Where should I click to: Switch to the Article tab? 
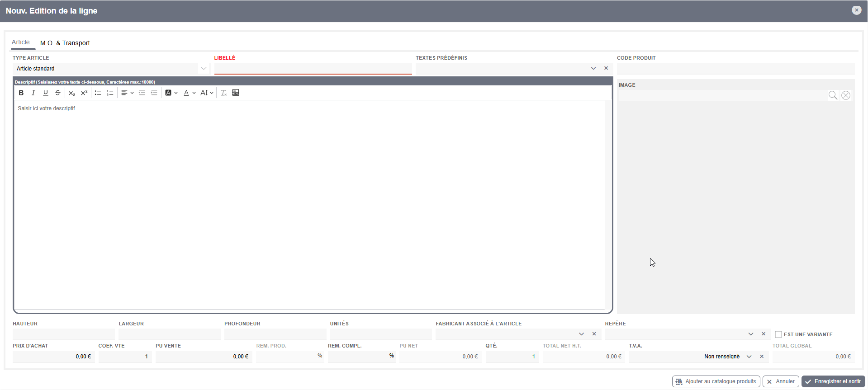click(21, 42)
